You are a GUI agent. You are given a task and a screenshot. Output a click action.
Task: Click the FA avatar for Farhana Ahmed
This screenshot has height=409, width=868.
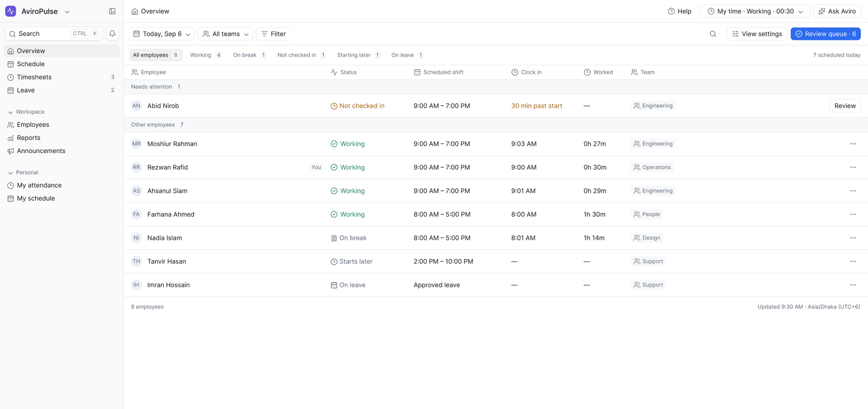tap(136, 214)
